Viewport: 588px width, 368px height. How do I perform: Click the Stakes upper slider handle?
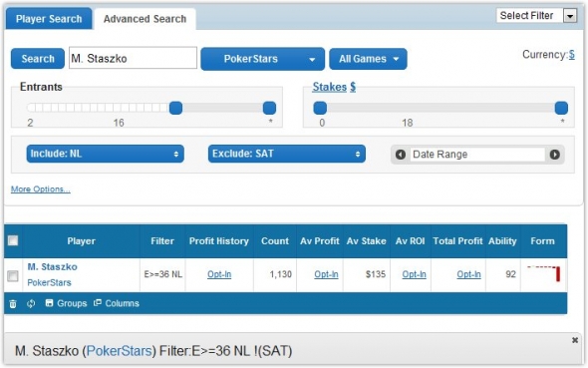[561, 108]
